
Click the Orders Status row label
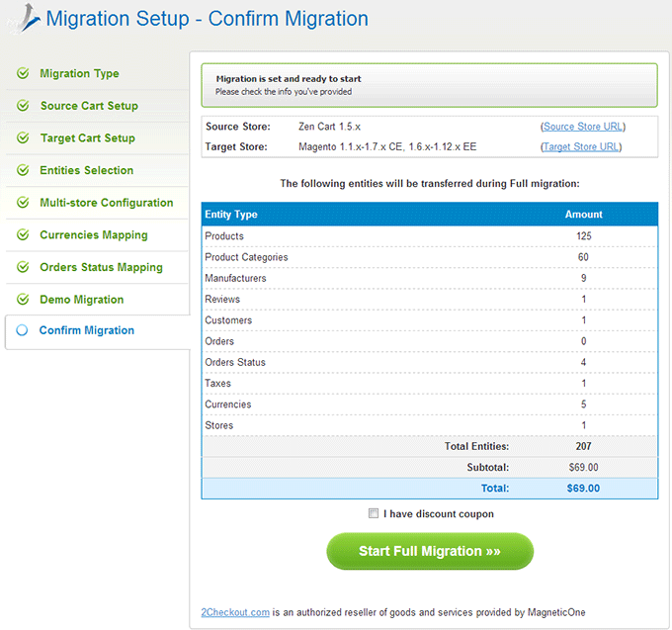click(235, 362)
